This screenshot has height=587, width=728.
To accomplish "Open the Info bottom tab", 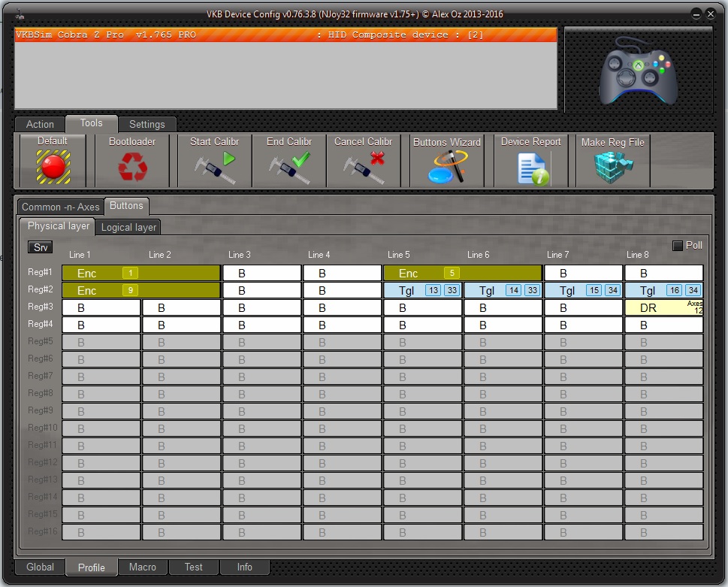I will point(244,567).
